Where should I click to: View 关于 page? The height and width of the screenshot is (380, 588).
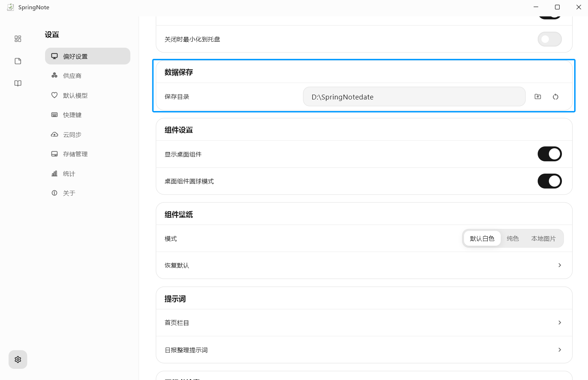coord(88,193)
